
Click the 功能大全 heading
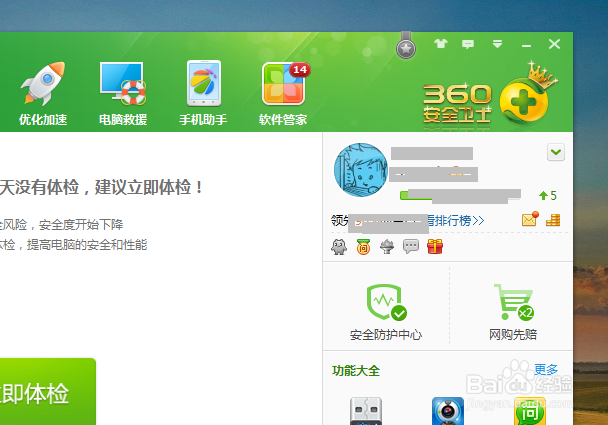[356, 371]
